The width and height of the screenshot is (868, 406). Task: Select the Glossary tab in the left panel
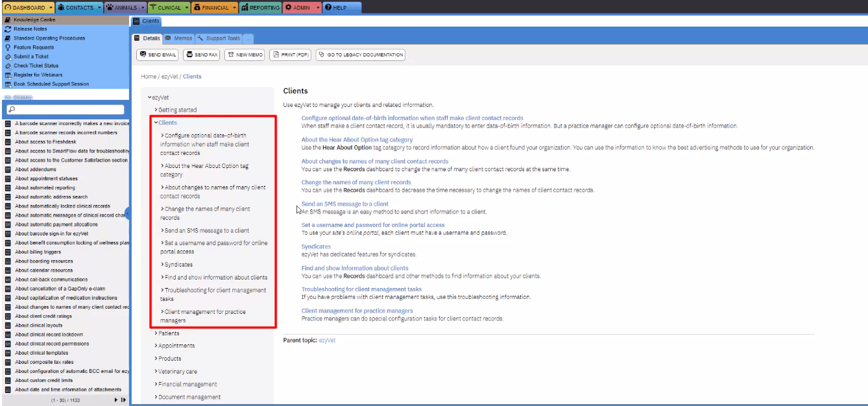pos(23,97)
